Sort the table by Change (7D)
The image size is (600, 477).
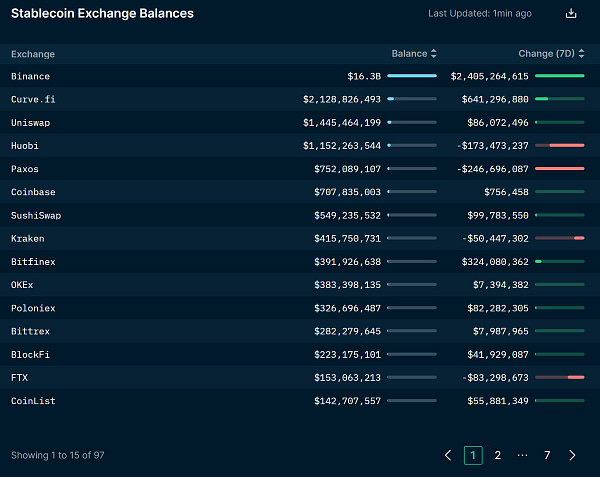pos(551,54)
